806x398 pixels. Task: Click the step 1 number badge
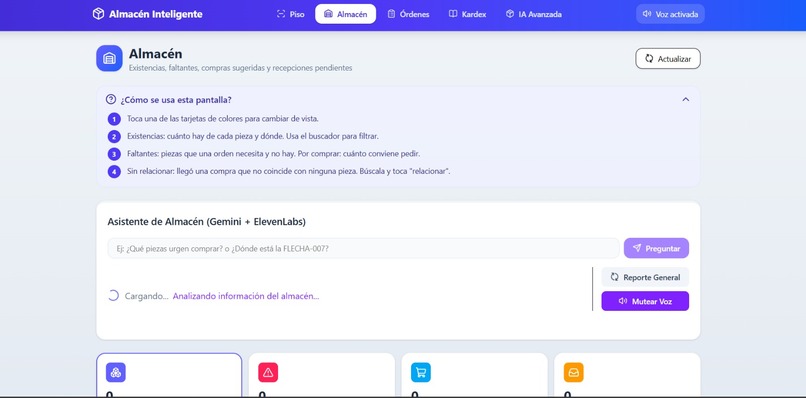pyautogui.click(x=114, y=119)
